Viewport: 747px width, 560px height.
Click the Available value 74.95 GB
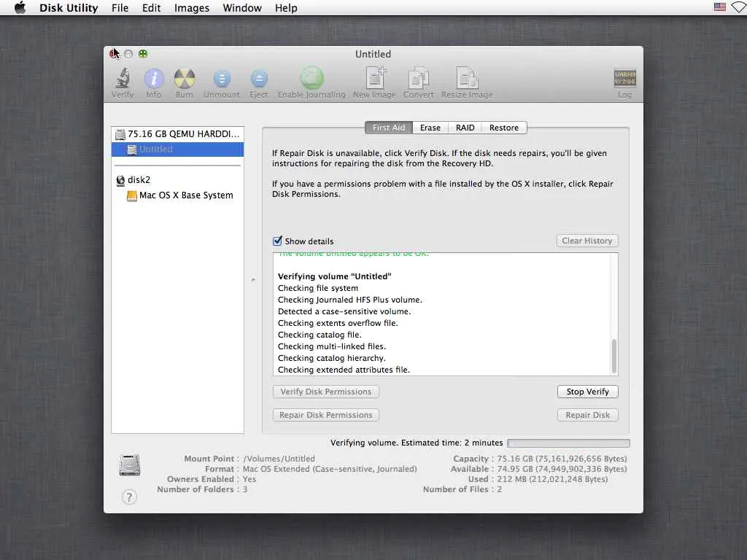point(562,469)
